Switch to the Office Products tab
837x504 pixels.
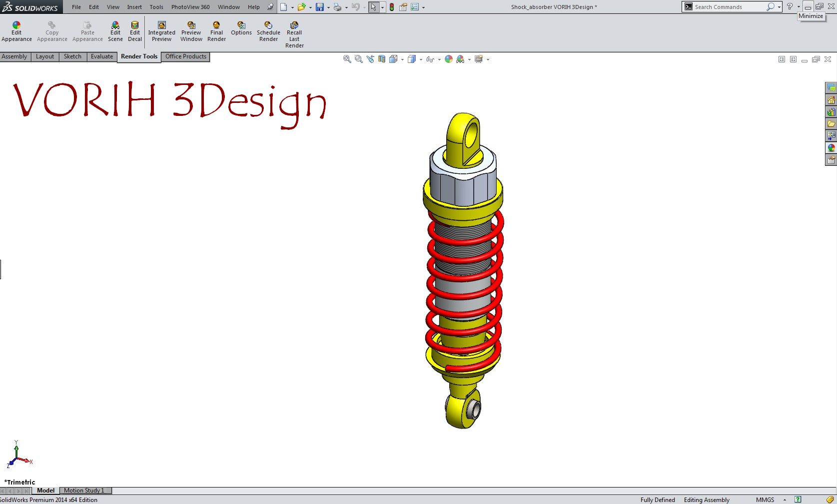pos(186,56)
